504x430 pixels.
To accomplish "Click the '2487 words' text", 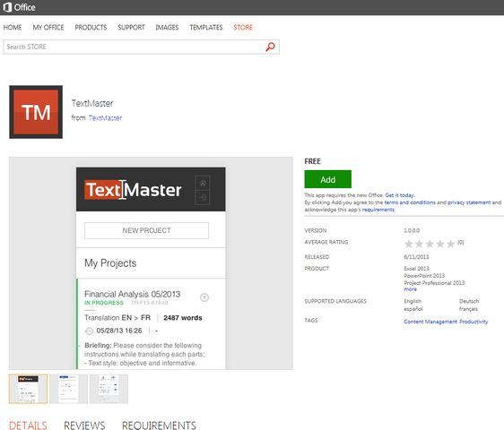I will 183,318.
